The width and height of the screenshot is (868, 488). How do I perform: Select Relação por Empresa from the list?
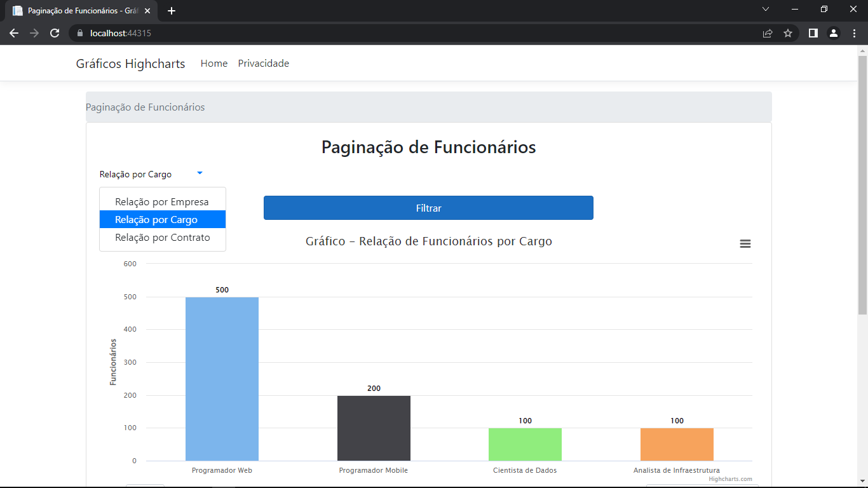point(162,201)
